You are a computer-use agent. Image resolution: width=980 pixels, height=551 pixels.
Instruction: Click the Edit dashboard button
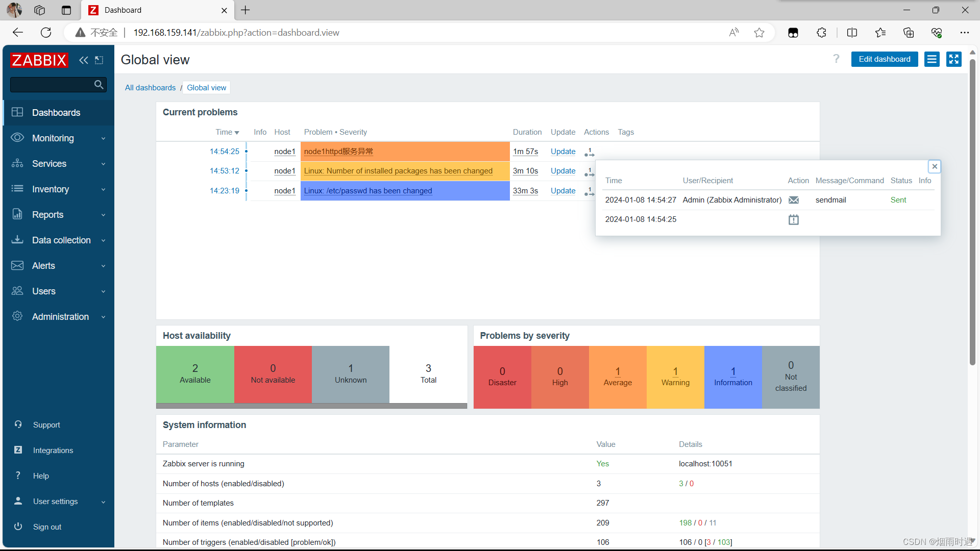pos(884,59)
